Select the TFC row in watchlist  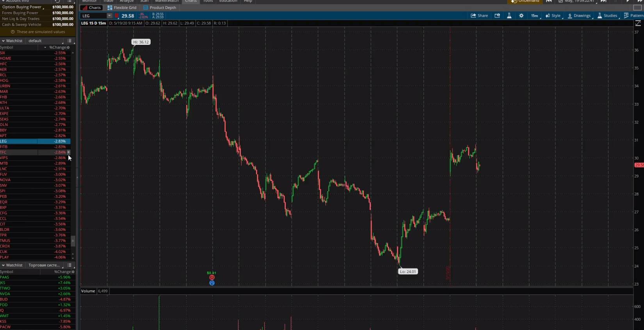(x=20, y=153)
